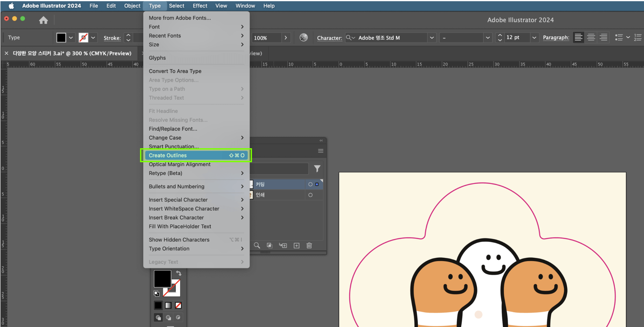Choose Draw Inside mode icon
644x327 pixels.
tap(178, 317)
